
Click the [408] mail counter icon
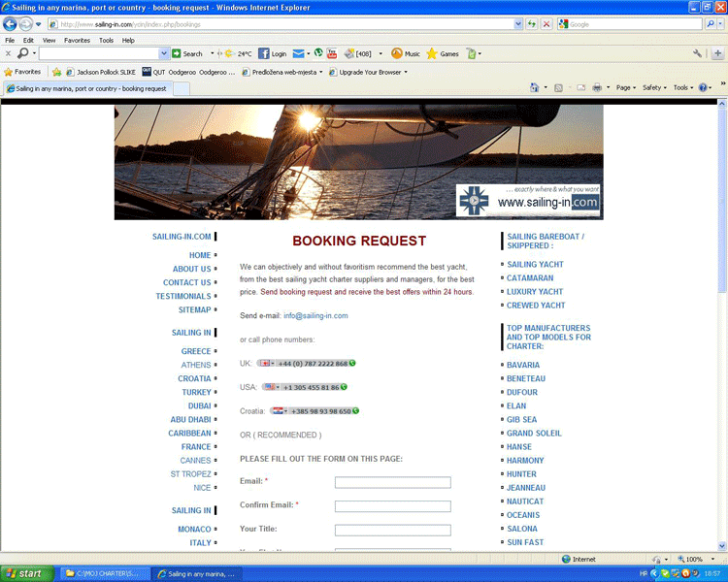358,54
